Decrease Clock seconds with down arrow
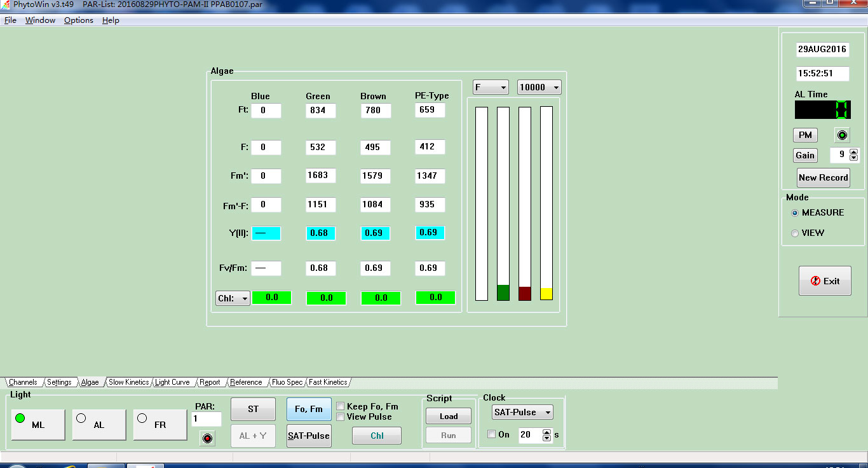 546,438
